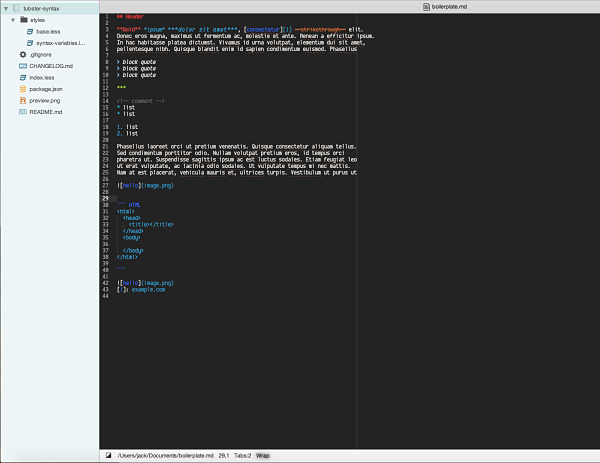
Task: Click example.com on line 43
Action: pyautogui.click(x=148, y=290)
